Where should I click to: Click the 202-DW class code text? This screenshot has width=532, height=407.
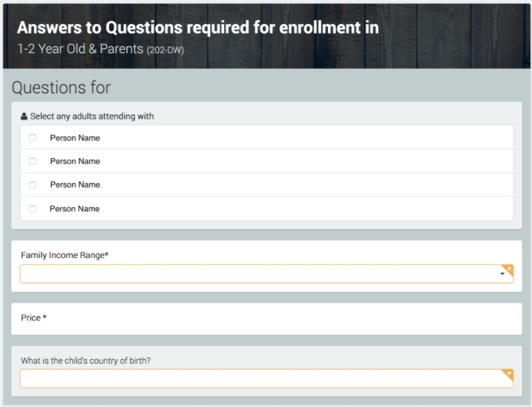tap(165, 50)
